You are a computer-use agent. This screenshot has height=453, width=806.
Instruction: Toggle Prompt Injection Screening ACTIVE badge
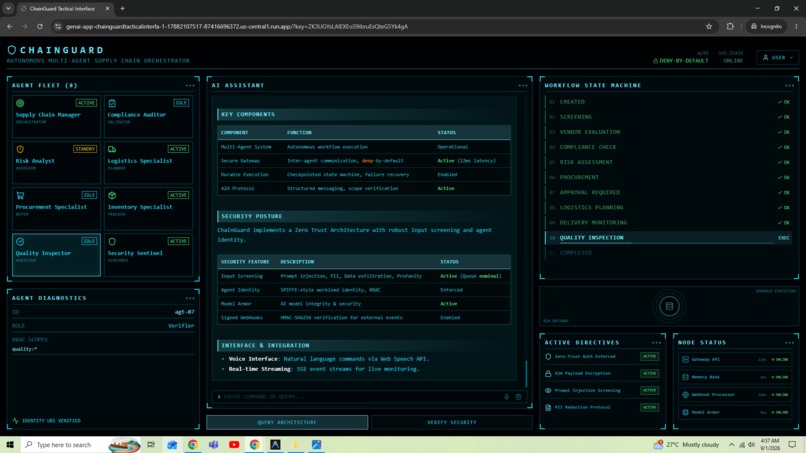649,390
